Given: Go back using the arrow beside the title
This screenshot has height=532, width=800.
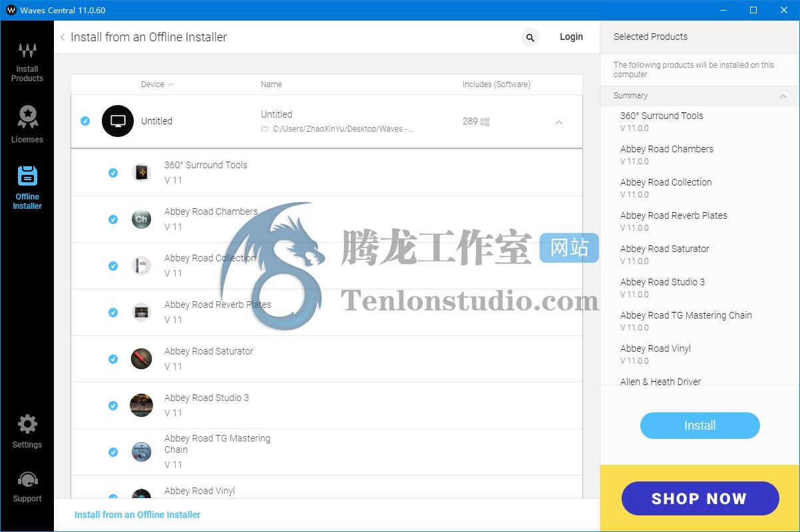Looking at the screenshot, I should pyautogui.click(x=63, y=37).
